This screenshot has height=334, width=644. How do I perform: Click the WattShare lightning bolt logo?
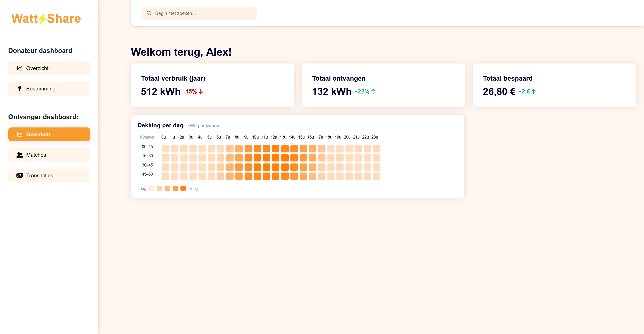pyautogui.click(x=42, y=19)
